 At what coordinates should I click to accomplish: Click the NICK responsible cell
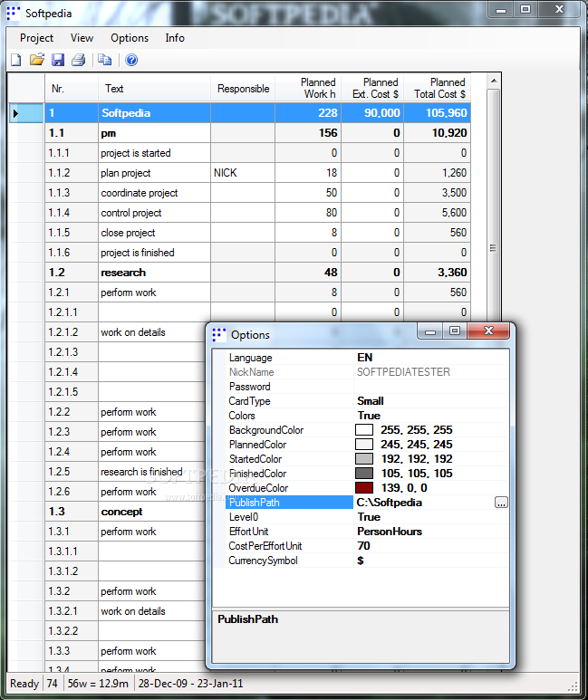click(x=243, y=173)
